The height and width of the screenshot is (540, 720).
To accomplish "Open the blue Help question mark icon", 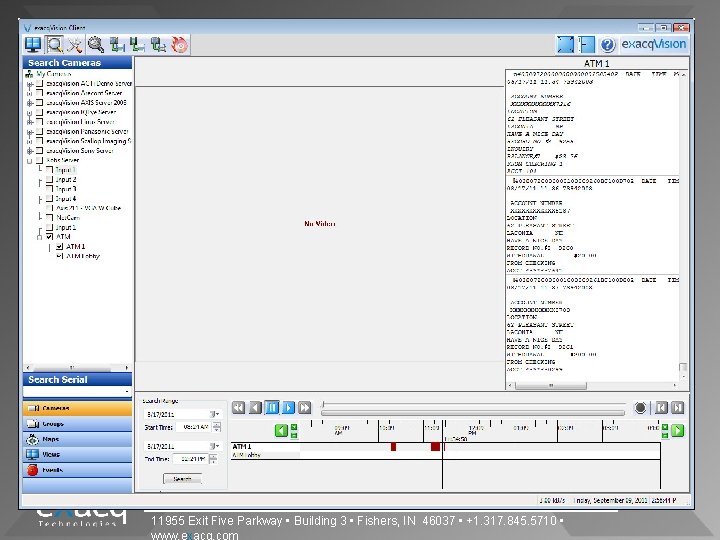I will (607, 45).
